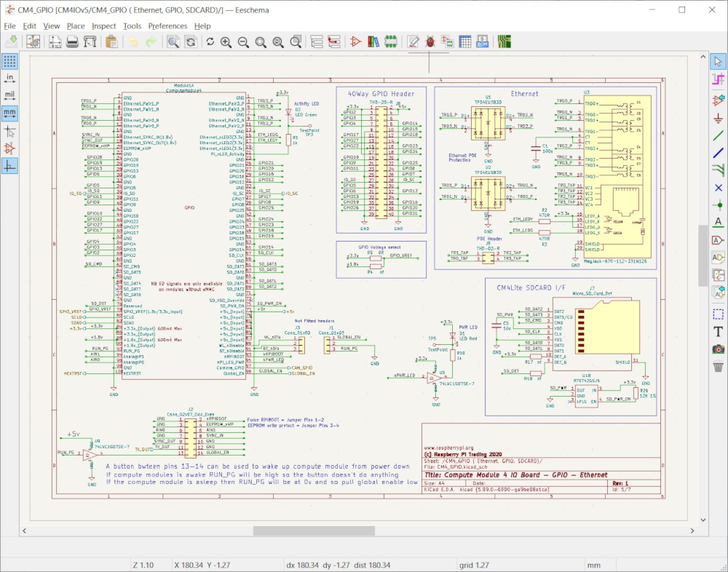Toggle millimeter units in left toolbar

(x=9, y=111)
